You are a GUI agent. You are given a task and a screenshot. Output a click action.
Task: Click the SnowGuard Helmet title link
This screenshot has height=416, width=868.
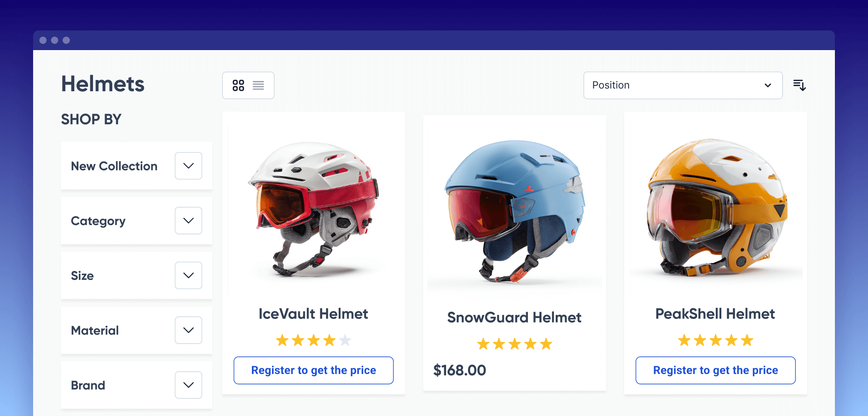click(x=515, y=318)
